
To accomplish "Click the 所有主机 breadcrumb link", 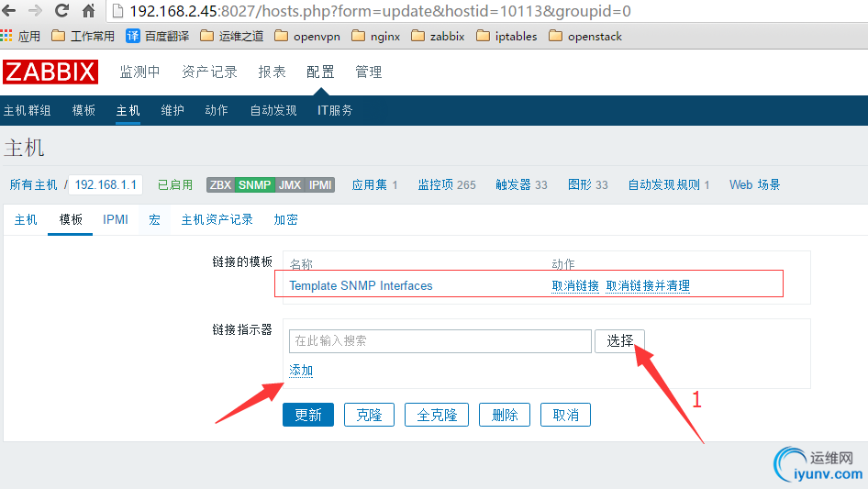I will pyautogui.click(x=33, y=185).
